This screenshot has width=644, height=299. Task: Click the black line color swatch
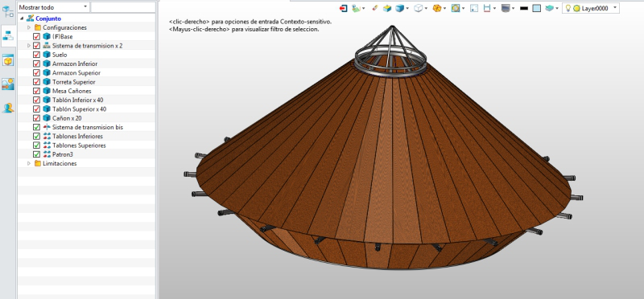coord(524,8)
